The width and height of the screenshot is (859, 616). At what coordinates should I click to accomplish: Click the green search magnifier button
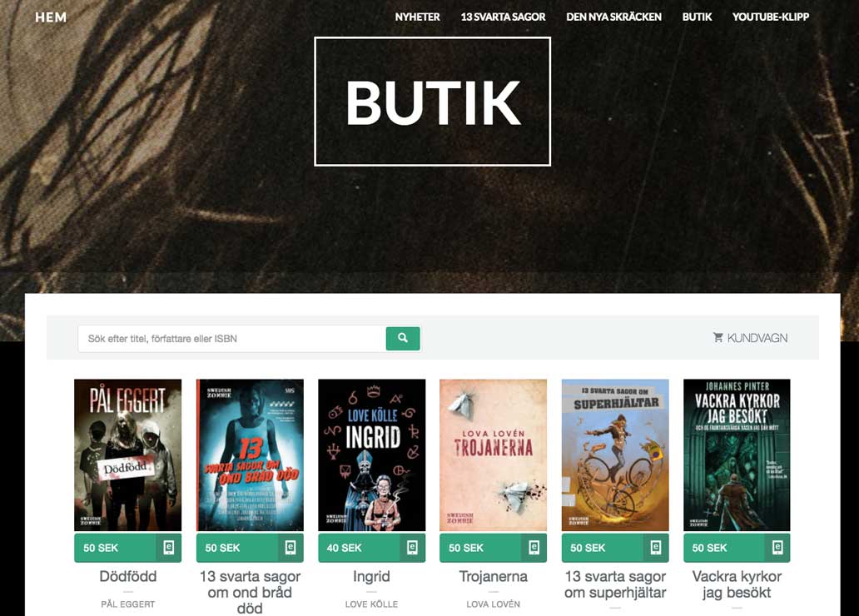click(x=403, y=338)
